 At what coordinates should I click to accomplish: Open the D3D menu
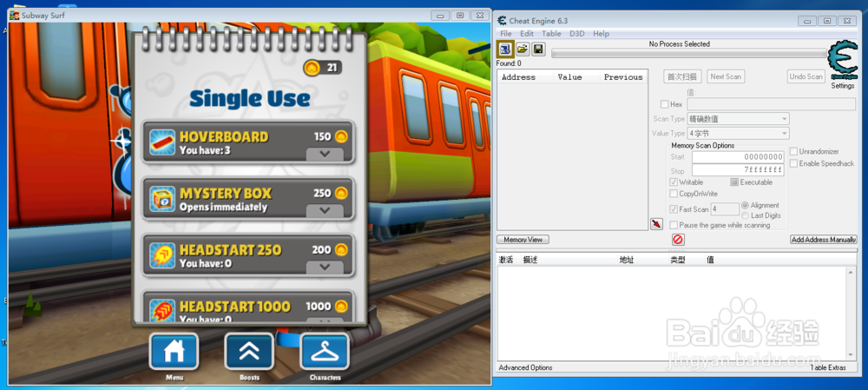(577, 34)
